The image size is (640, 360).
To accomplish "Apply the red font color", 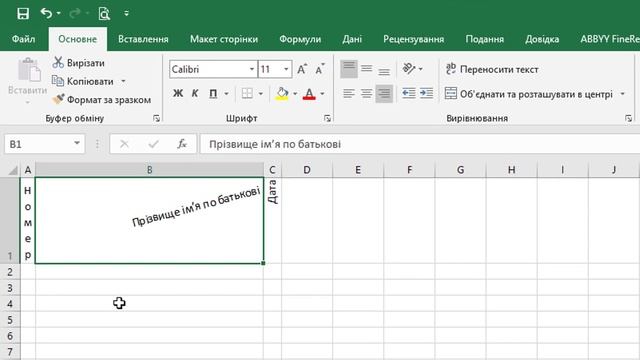I will tap(309, 93).
